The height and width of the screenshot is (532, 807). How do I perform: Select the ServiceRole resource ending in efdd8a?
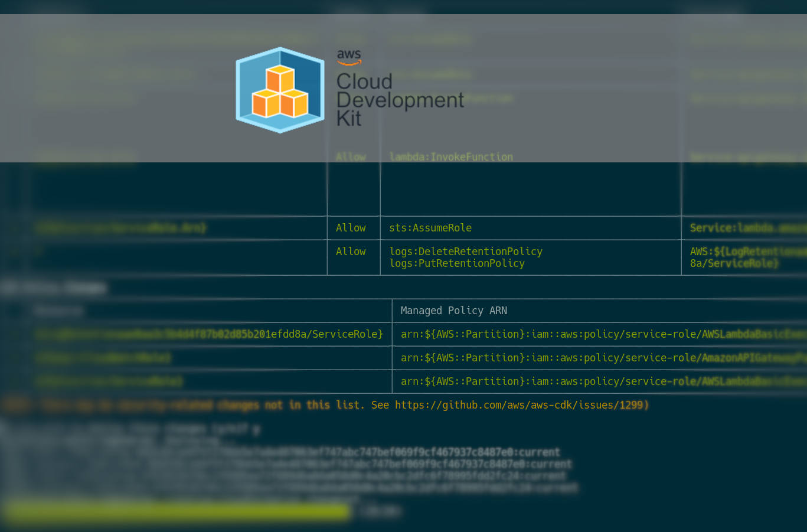pos(210,334)
